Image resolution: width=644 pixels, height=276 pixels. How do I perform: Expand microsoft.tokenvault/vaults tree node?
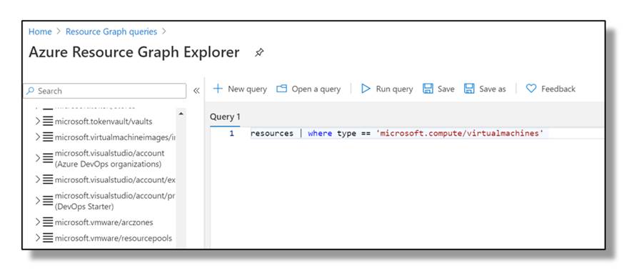(38, 122)
